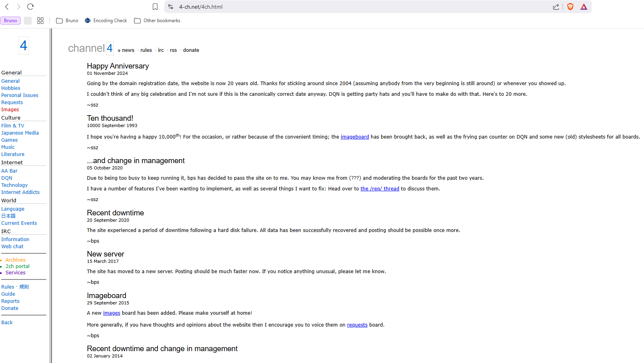Image resolution: width=644 pixels, height=363 pixels.
Task: Open the Encoding Check bookmark
Action: coord(106,21)
